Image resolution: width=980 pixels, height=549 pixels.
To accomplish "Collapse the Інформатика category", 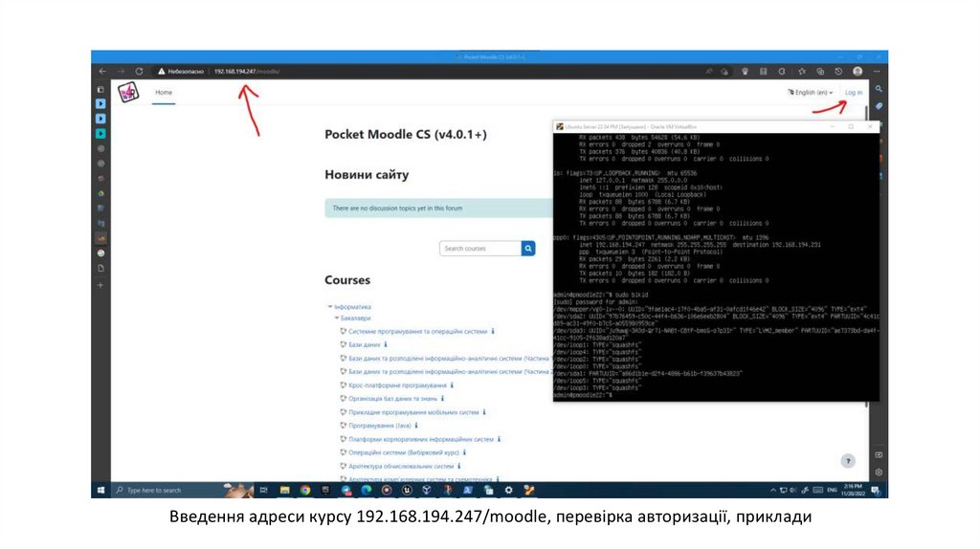I will 329,307.
